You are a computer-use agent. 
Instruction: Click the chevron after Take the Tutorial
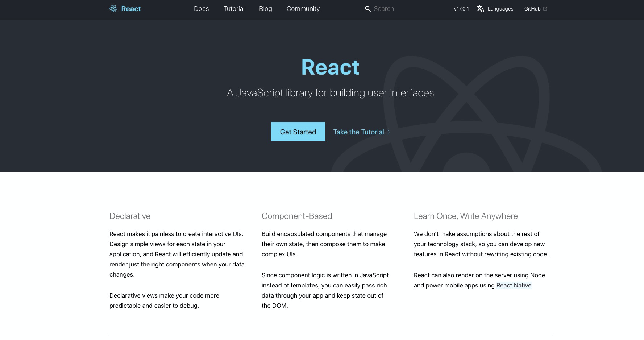click(x=389, y=132)
